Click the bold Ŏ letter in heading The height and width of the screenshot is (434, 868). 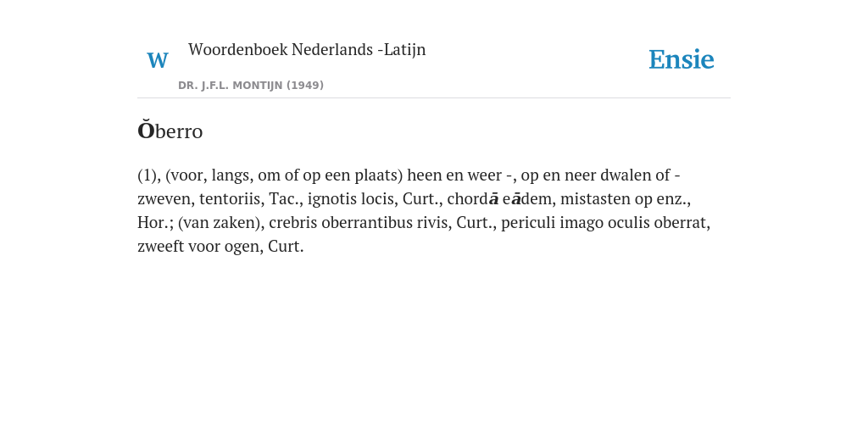(146, 131)
